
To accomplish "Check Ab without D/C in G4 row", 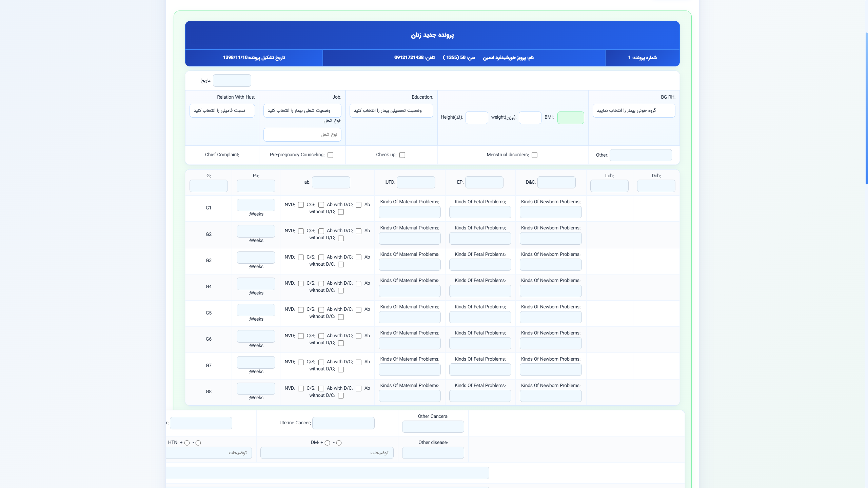I will pos(341,291).
